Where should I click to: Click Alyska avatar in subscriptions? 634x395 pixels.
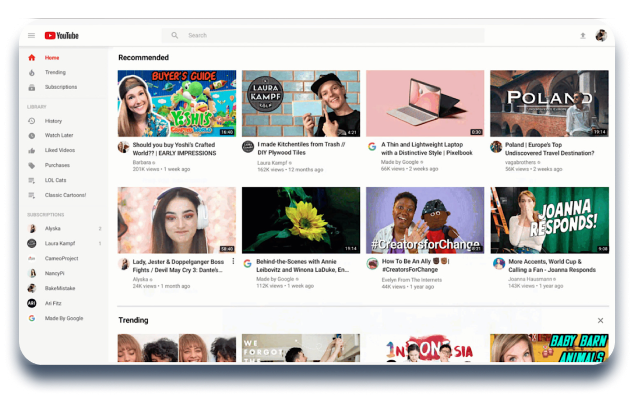tap(32, 228)
